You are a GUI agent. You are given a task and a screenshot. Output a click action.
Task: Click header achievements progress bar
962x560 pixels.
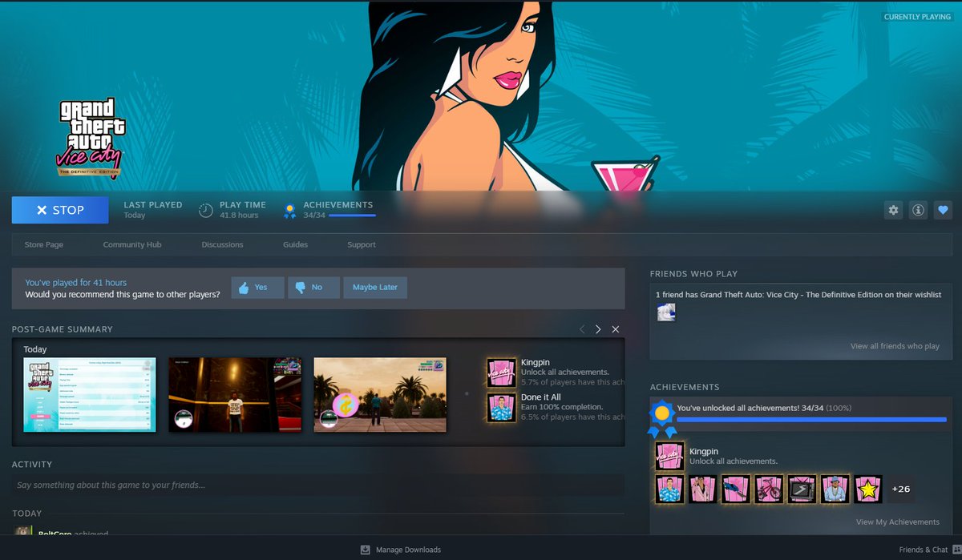352,215
